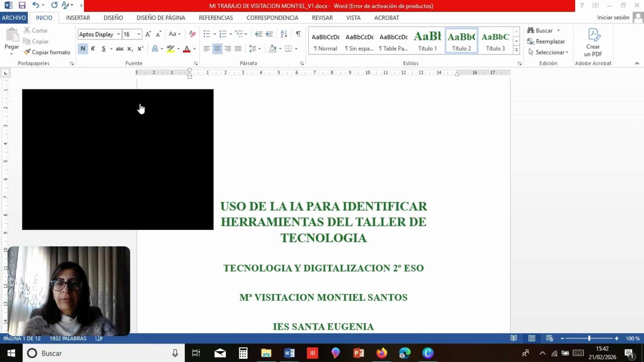Viewport: 644px width, 362px height.
Task: Toggle underline (S) formatting
Action: click(103, 49)
